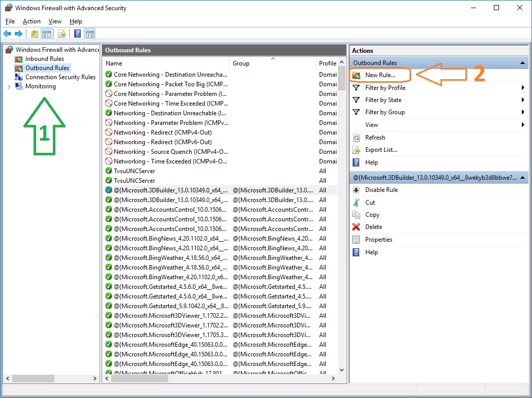The width and height of the screenshot is (532, 398).
Task: Sort by the Profile column header
Action: click(x=327, y=63)
